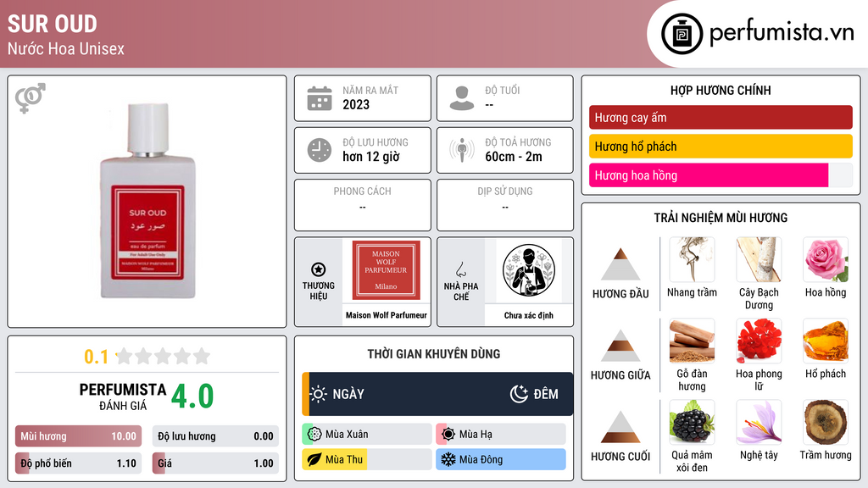Image resolution: width=868 pixels, height=488 pixels.
Task: Click the SUR OUD title heading
Action: (x=52, y=24)
